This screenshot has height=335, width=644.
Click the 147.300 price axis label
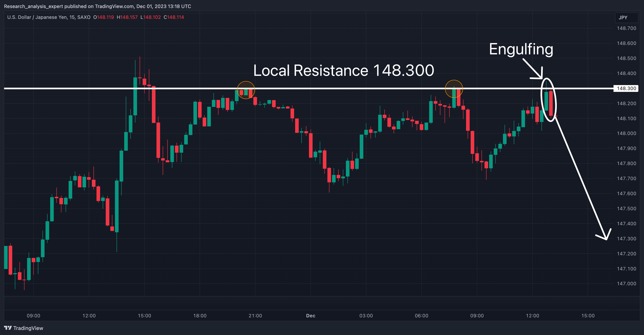(x=627, y=239)
